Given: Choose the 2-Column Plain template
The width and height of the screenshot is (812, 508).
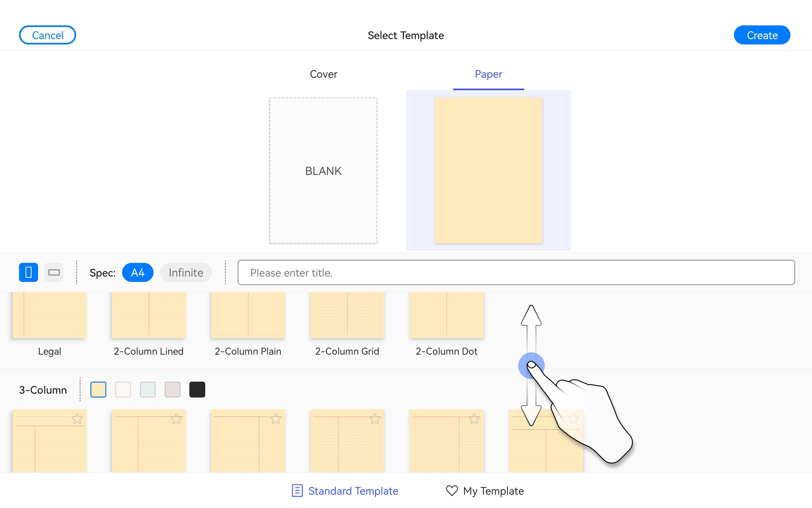Looking at the screenshot, I should tap(248, 315).
